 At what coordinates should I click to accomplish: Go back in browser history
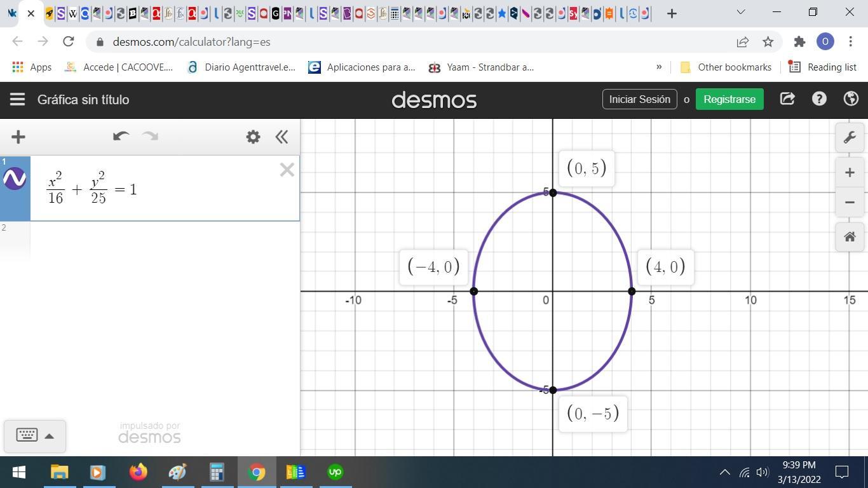(x=17, y=41)
